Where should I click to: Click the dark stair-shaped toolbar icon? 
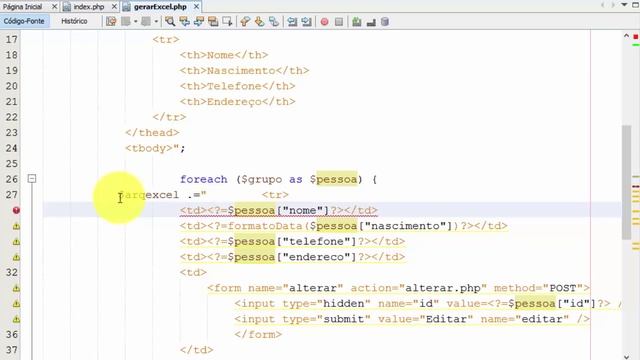pos(371,22)
